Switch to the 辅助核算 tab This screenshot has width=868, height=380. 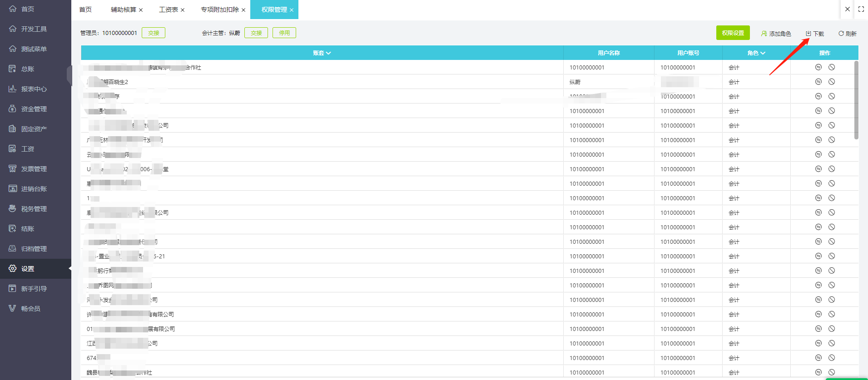pos(123,10)
